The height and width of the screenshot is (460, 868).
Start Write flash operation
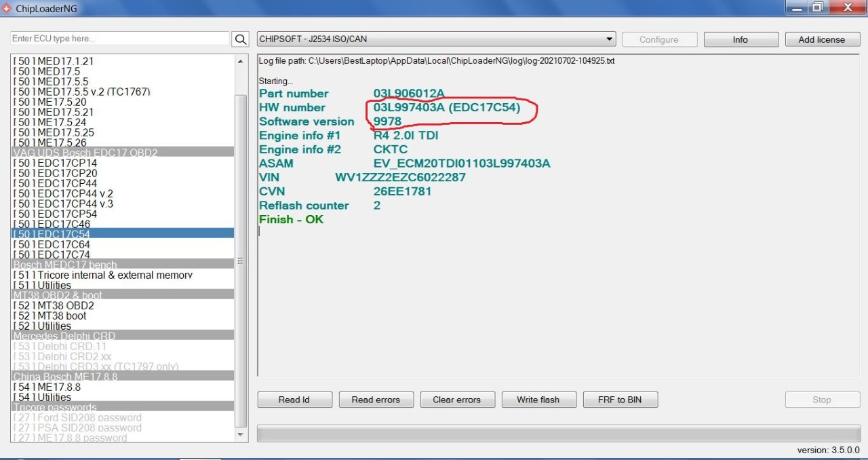(x=538, y=400)
